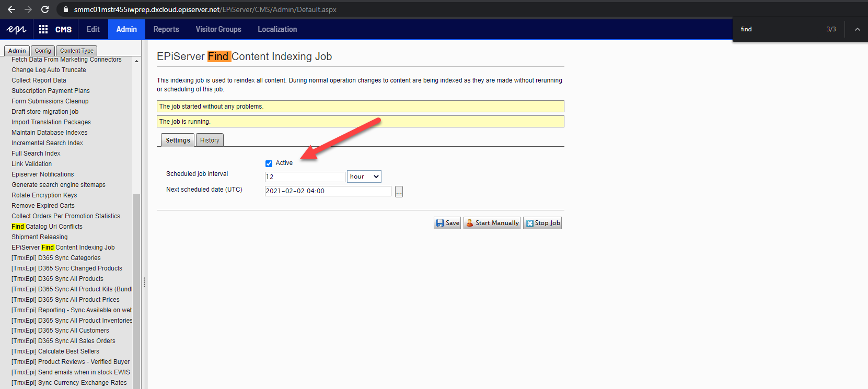Open Subscription Payment Plans job

click(51, 91)
